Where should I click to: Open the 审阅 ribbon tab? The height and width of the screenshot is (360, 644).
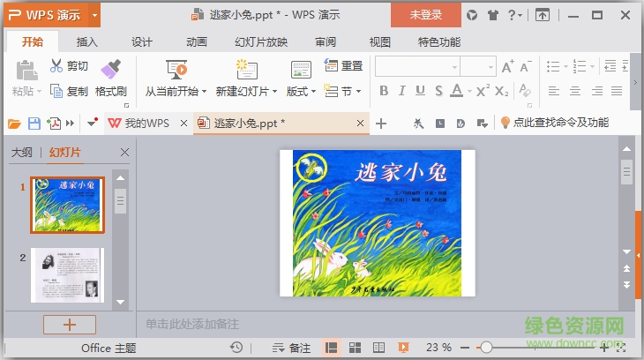coord(326,42)
